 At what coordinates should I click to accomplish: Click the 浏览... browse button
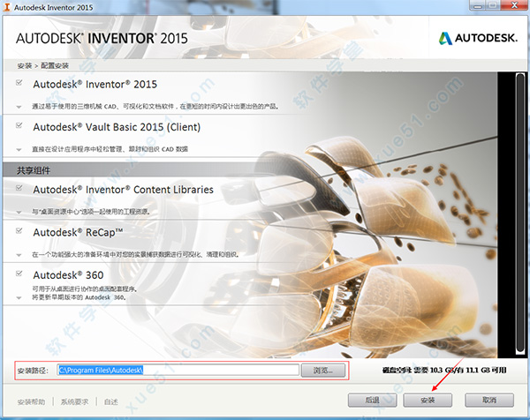click(x=323, y=371)
